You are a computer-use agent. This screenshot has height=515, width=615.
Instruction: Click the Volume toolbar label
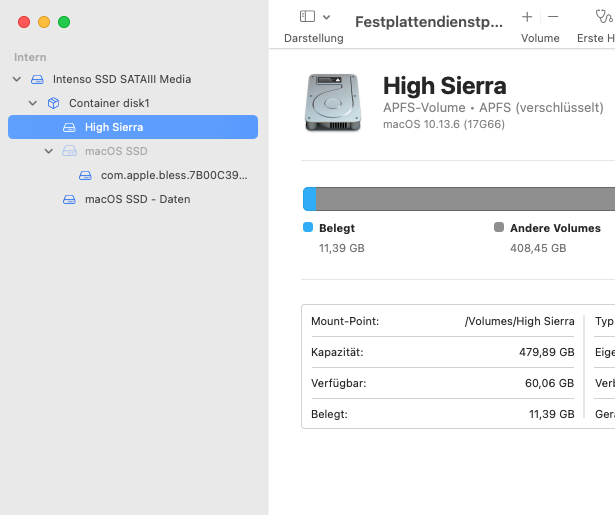(540, 38)
